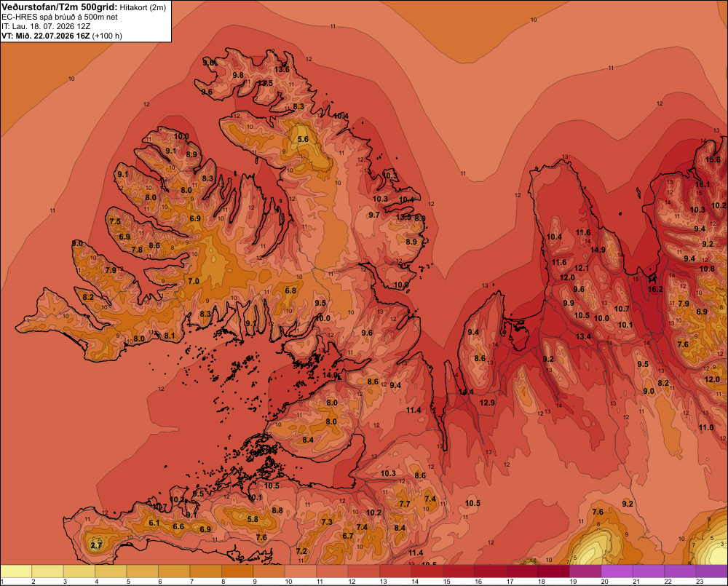Click the temperature value 2.7
The image size is (728, 586).
(x=96, y=545)
